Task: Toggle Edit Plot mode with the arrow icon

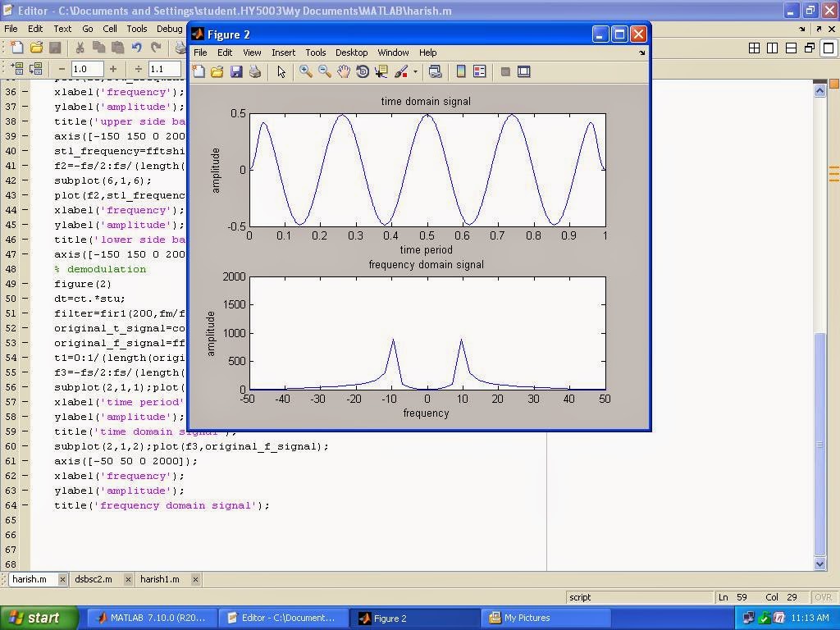Action: click(280, 71)
